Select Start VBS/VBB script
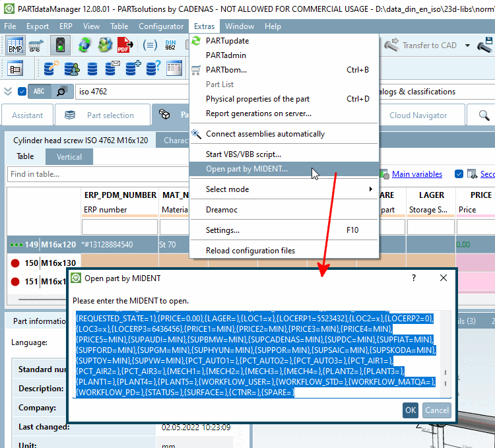This screenshot has height=448, width=495. (284, 154)
